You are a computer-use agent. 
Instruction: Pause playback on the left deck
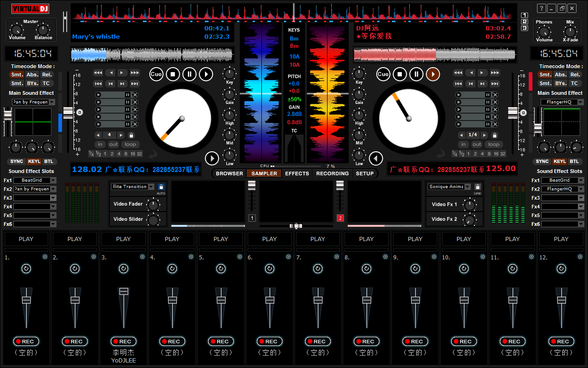click(x=189, y=74)
